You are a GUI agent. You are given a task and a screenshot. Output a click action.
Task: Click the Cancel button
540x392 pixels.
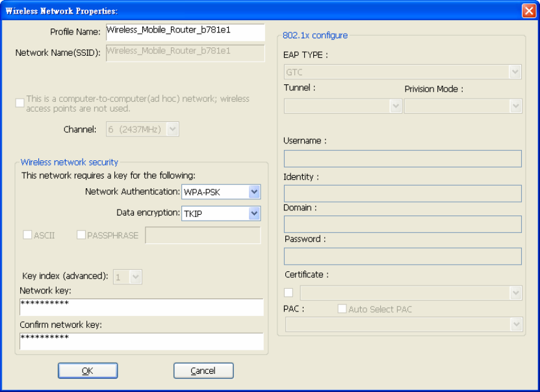[203, 371]
